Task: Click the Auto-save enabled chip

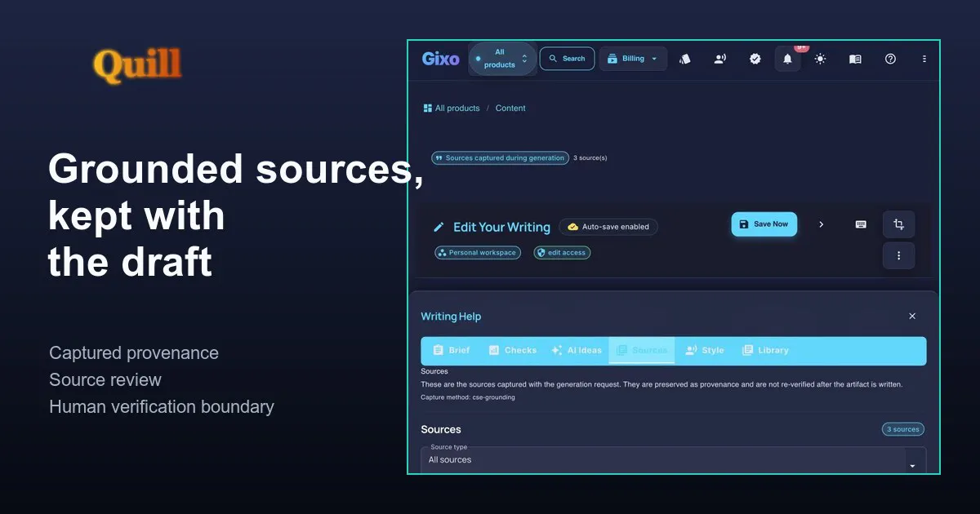Action: pyautogui.click(x=608, y=227)
